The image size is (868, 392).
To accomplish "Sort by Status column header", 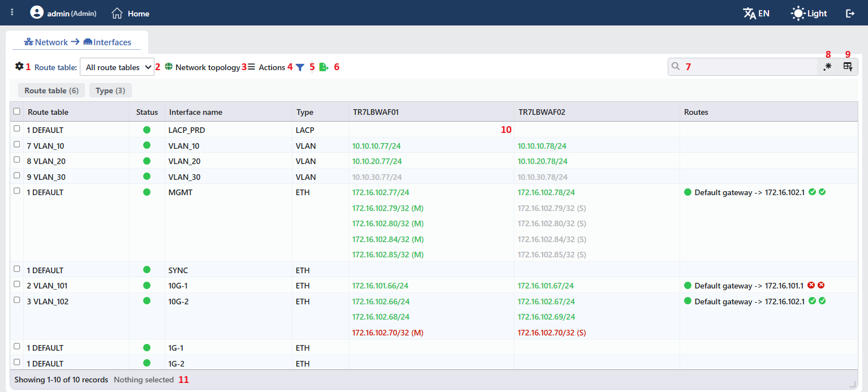I will (147, 112).
